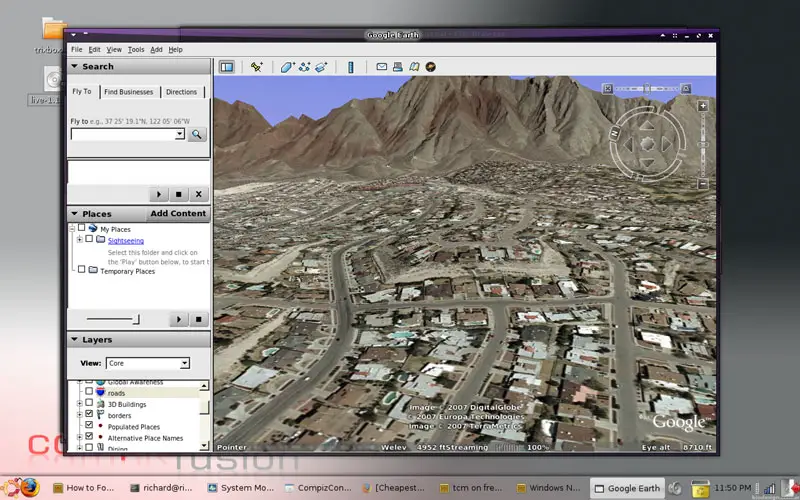800x500 pixels.
Task: Open the Ubuntu main menu icon
Action: click(11, 488)
